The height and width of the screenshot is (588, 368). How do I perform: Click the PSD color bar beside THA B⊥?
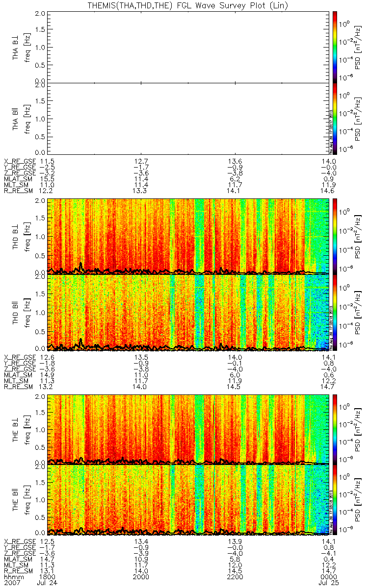point(335,46)
